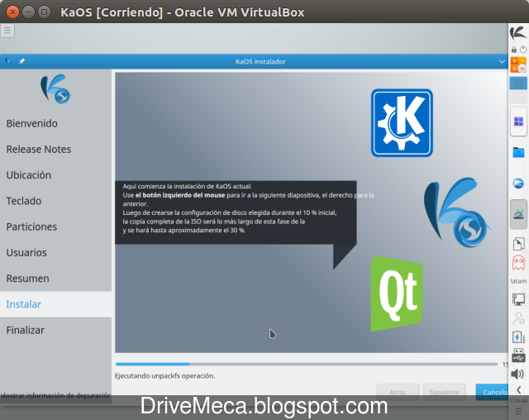Screen dimensions: 529x420
Task: Open the KaOS application launcher
Action: click(x=518, y=34)
